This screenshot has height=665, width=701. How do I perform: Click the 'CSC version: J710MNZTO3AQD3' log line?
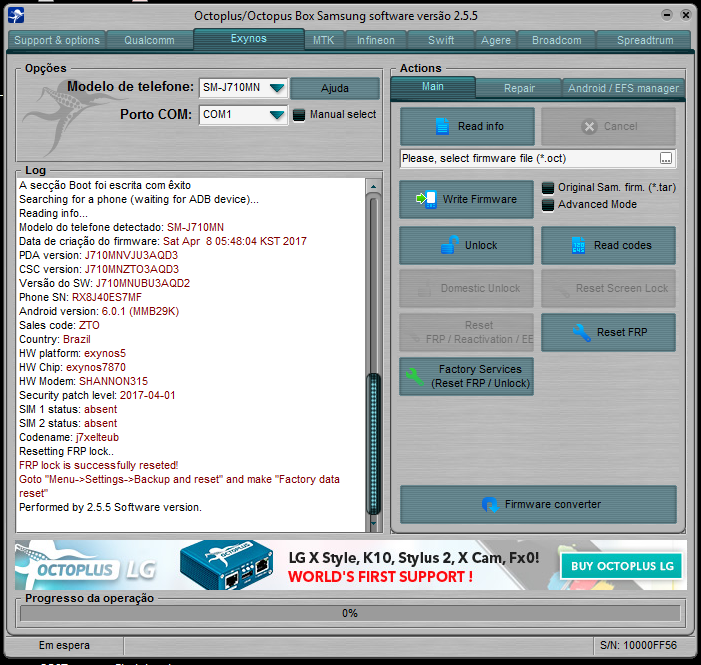tap(99, 269)
